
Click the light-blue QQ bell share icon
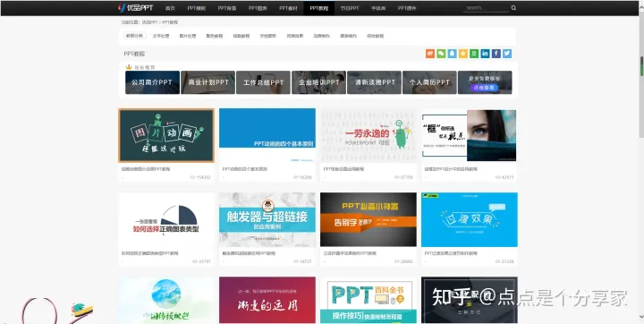tap(453, 54)
